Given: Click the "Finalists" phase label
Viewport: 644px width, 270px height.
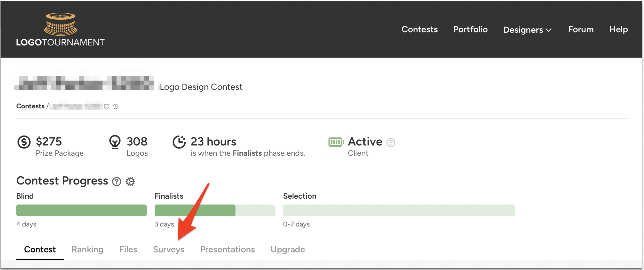Looking at the screenshot, I should tap(169, 196).
